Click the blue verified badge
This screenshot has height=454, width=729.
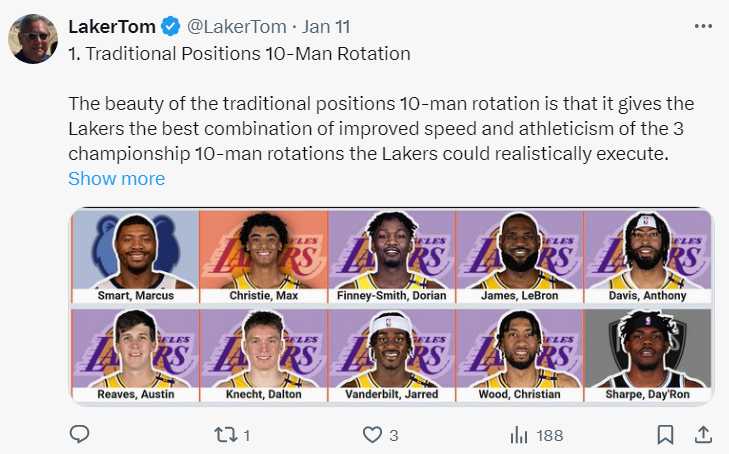pos(170,26)
